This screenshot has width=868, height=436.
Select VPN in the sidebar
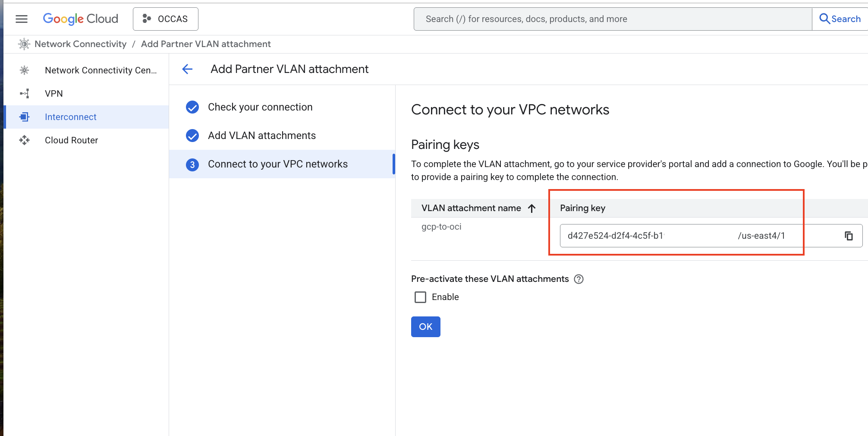(54, 94)
